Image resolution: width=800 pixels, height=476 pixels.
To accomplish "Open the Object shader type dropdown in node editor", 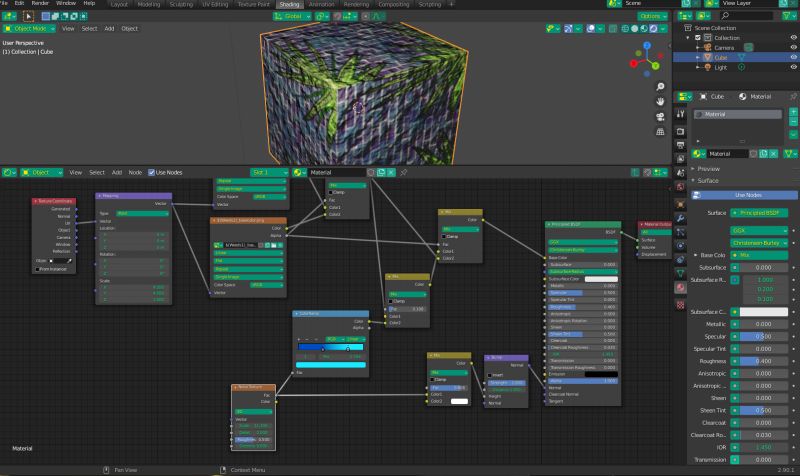I will tap(42, 172).
